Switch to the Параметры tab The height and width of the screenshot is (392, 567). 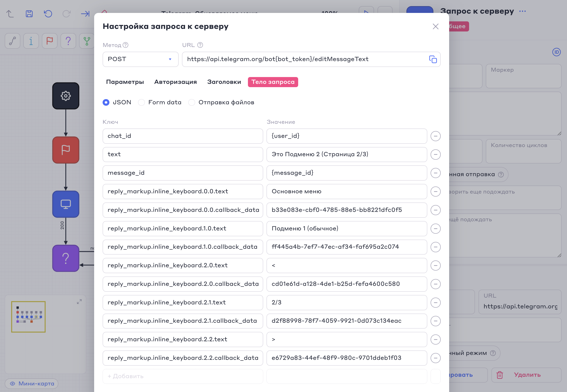(125, 82)
